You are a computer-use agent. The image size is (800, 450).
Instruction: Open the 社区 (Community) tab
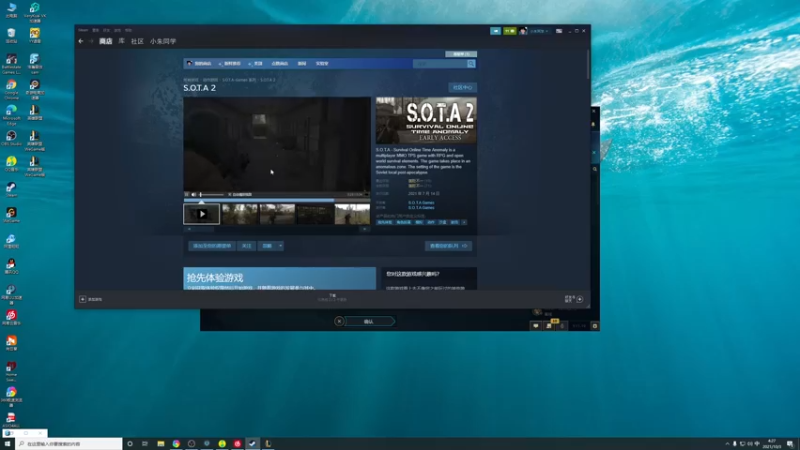click(137, 41)
